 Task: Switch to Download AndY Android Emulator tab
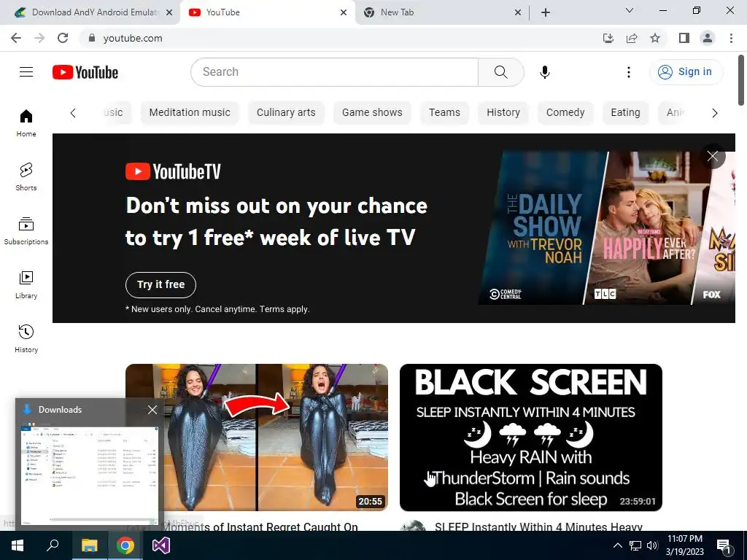90,12
